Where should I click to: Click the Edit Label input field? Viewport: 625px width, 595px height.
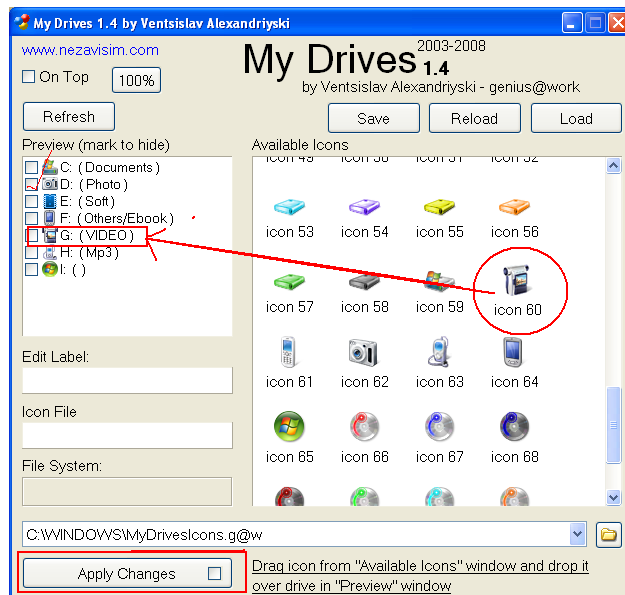click(x=127, y=381)
